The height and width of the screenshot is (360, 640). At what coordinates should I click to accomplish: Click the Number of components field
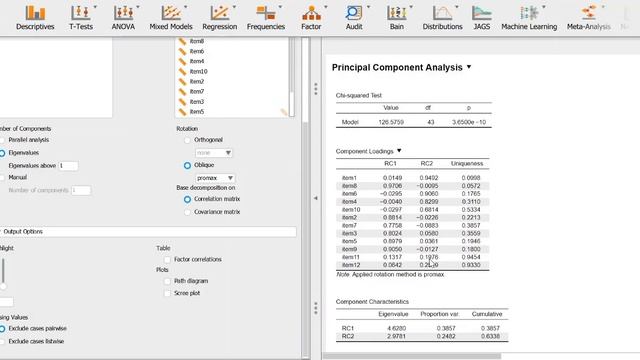click(81, 190)
